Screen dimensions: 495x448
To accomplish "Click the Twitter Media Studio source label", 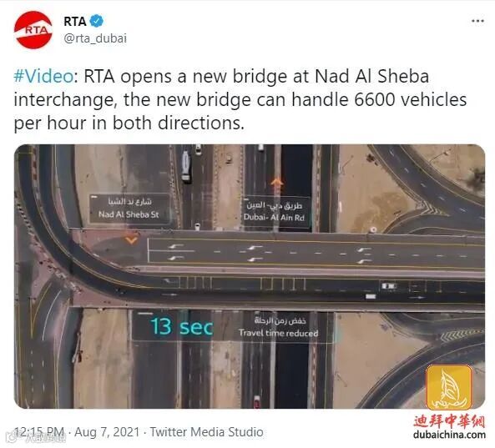I will [x=206, y=432].
